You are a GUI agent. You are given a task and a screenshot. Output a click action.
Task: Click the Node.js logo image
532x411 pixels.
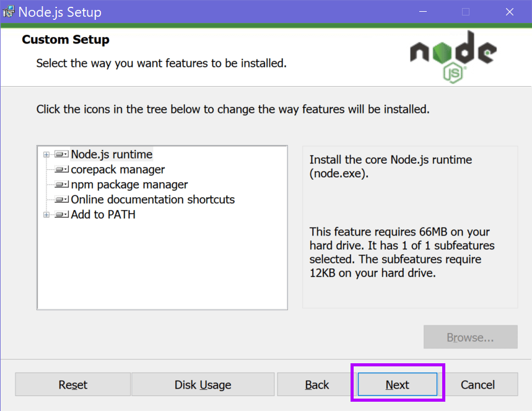click(453, 57)
